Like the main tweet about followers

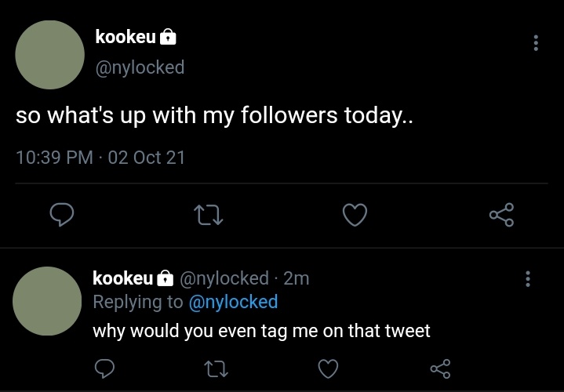(x=355, y=215)
